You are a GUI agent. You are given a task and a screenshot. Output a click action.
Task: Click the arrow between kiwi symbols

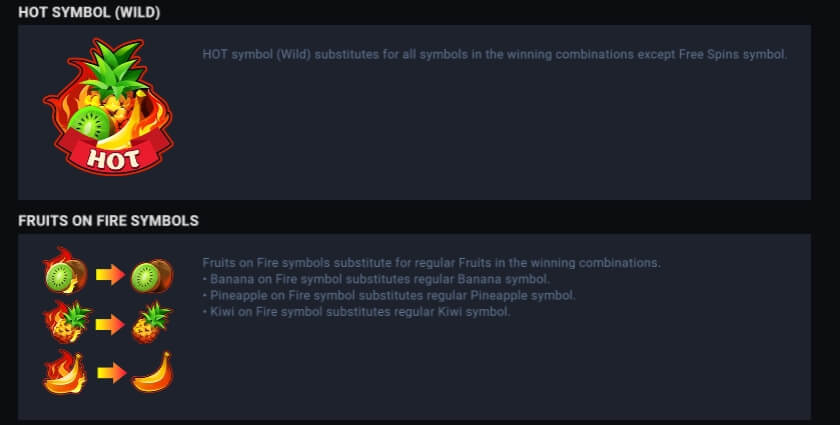pos(110,275)
